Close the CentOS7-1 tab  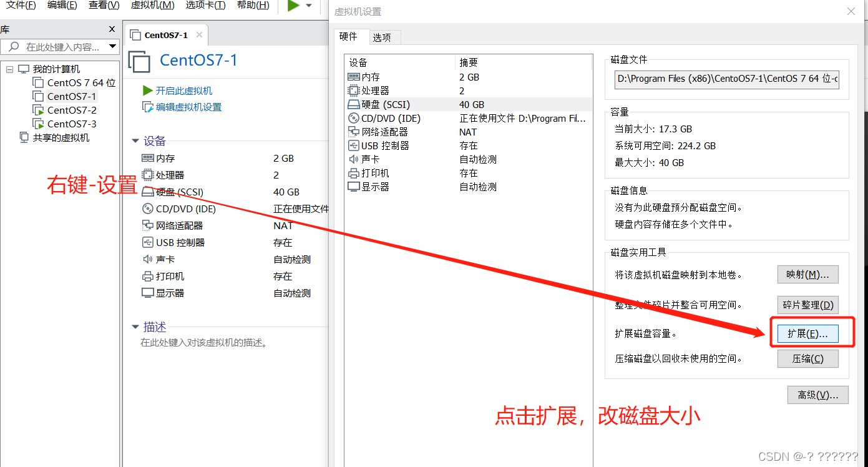(x=199, y=35)
